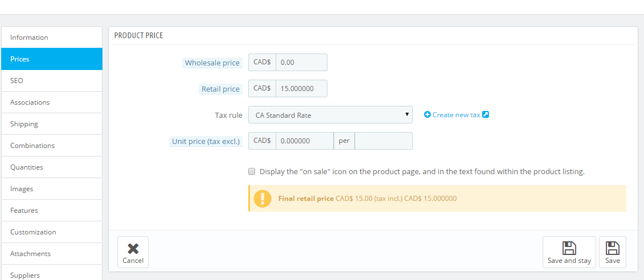Go to the Associations tab

(51, 102)
